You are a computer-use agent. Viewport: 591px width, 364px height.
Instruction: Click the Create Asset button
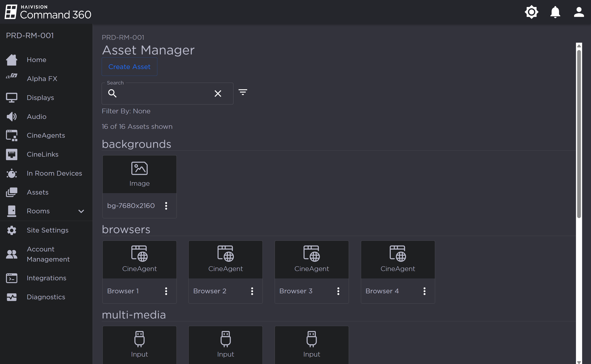(x=129, y=67)
